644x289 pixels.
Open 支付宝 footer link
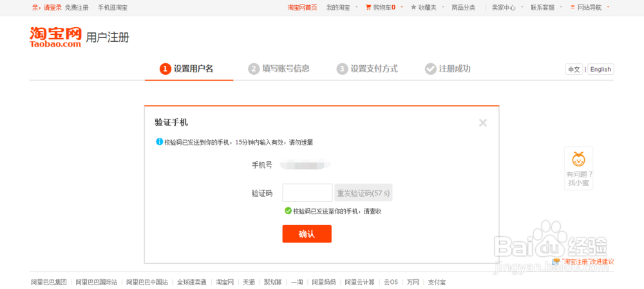437,283
